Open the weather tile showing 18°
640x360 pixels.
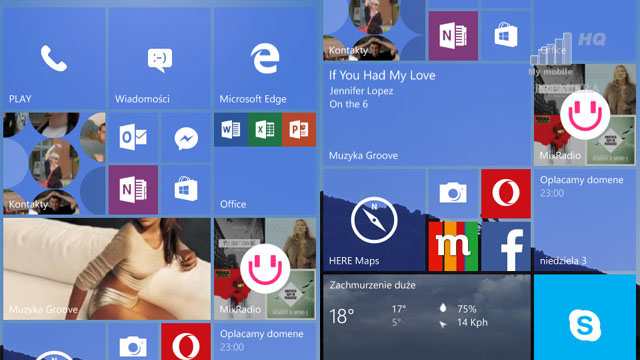tap(427, 317)
